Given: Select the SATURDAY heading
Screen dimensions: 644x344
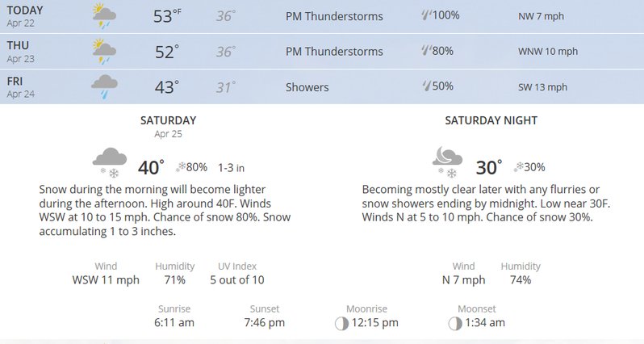Looking at the screenshot, I should click(x=169, y=120).
